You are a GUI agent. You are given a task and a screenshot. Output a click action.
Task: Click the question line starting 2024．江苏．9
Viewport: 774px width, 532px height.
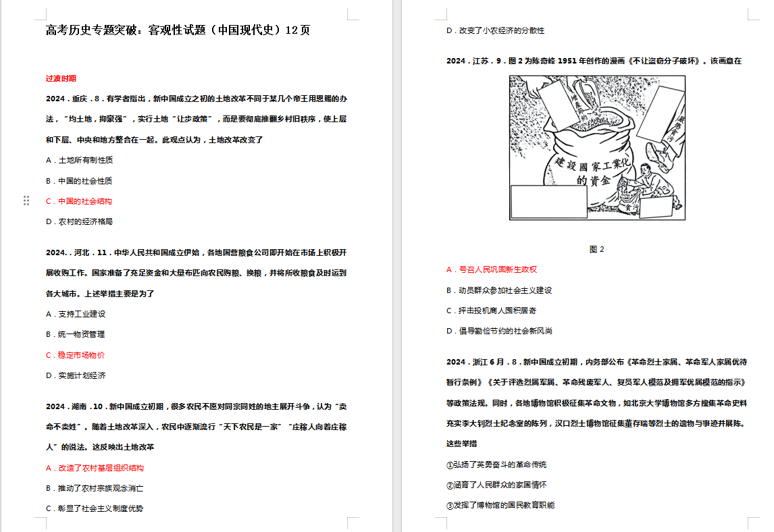click(594, 61)
